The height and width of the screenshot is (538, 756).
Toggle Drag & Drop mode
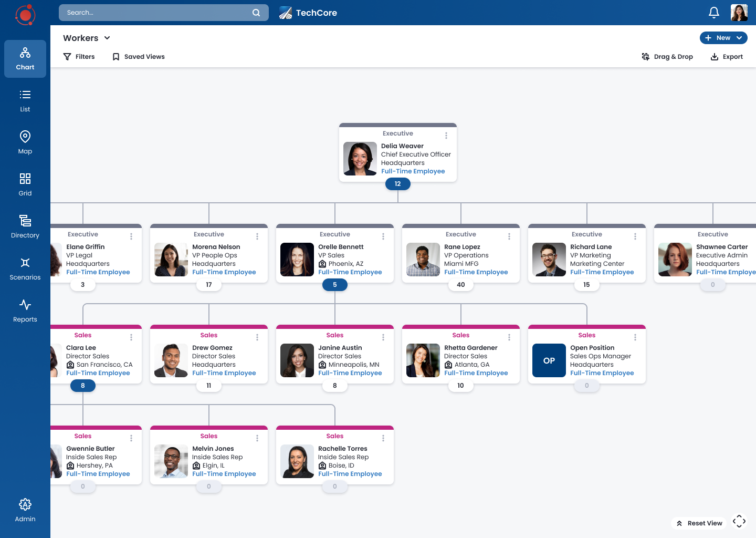click(667, 57)
